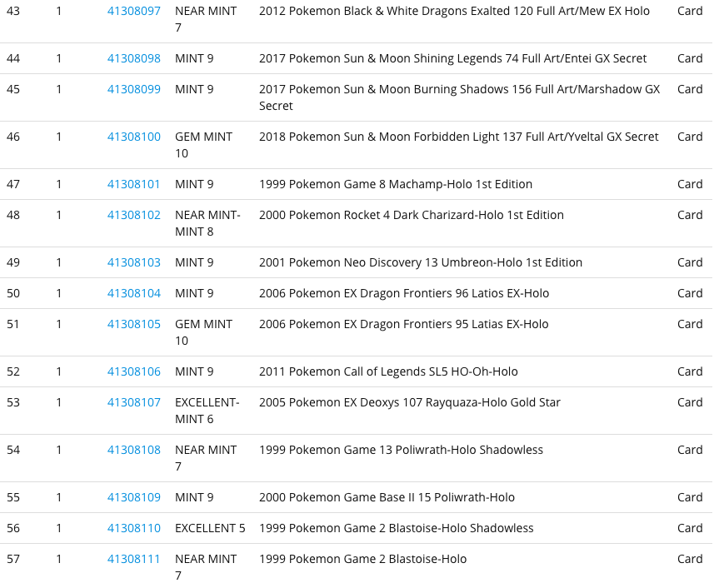Open cert number 41308110 link
The height and width of the screenshot is (588, 714).
click(x=134, y=528)
